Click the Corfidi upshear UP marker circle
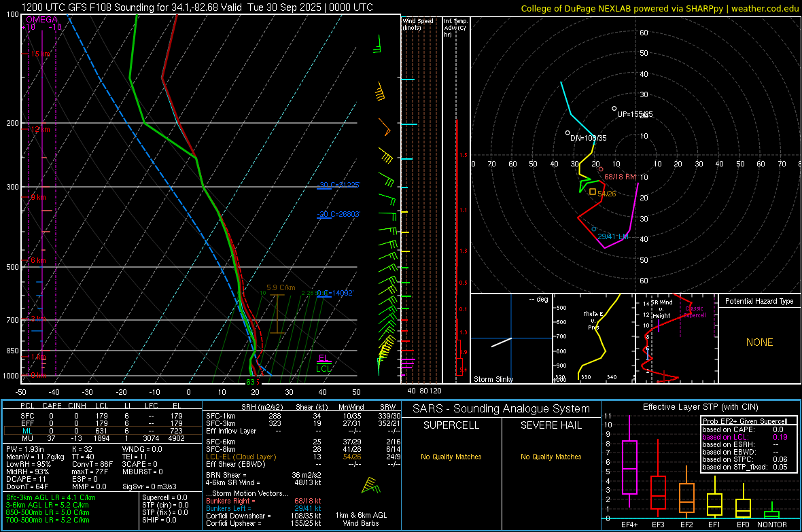This screenshot has width=802, height=532. [614, 109]
